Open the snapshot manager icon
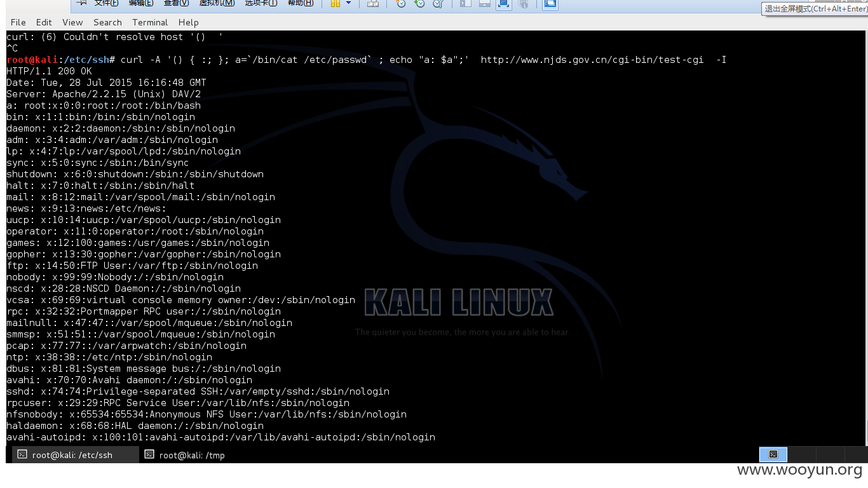The width and height of the screenshot is (868, 488). [438, 4]
